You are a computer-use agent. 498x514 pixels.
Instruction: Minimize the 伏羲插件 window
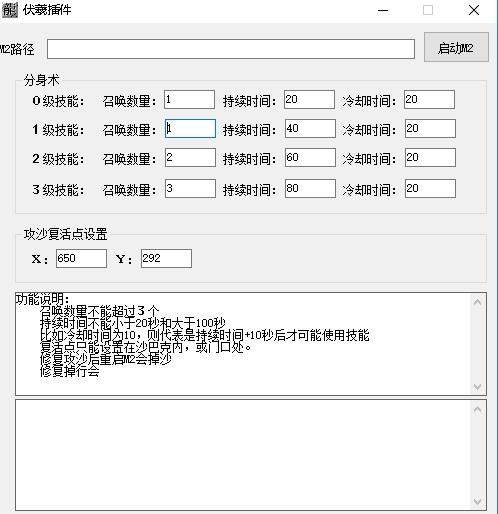383,10
